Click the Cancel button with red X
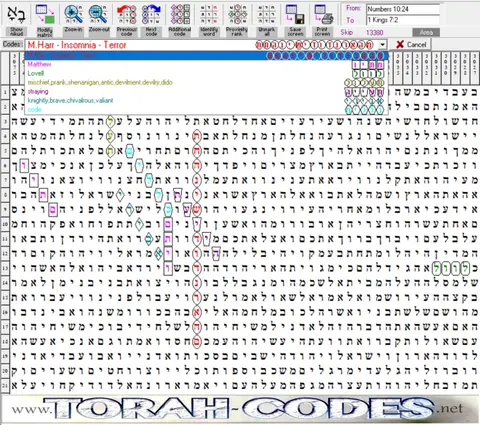This screenshot has height=425, width=480. (411, 44)
